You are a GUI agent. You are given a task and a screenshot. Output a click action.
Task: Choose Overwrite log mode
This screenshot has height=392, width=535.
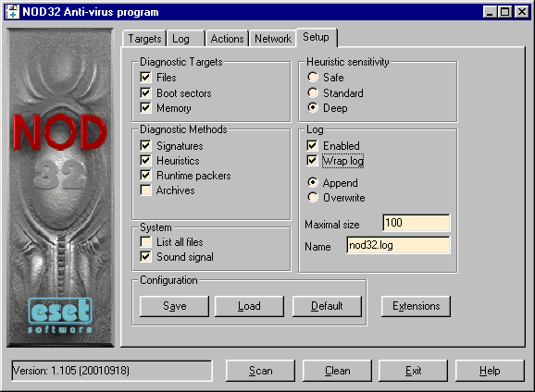(313, 197)
